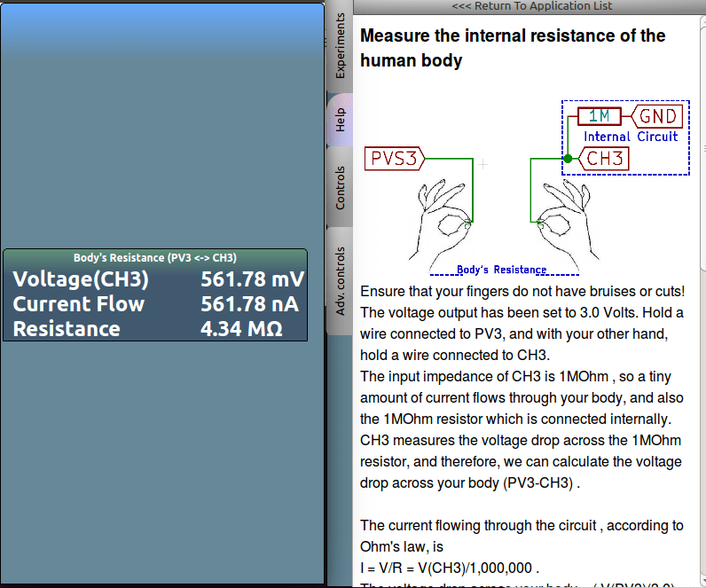706x588 pixels.
Task: Click the Current Flow 561.78 nA value
Action: coord(249,304)
